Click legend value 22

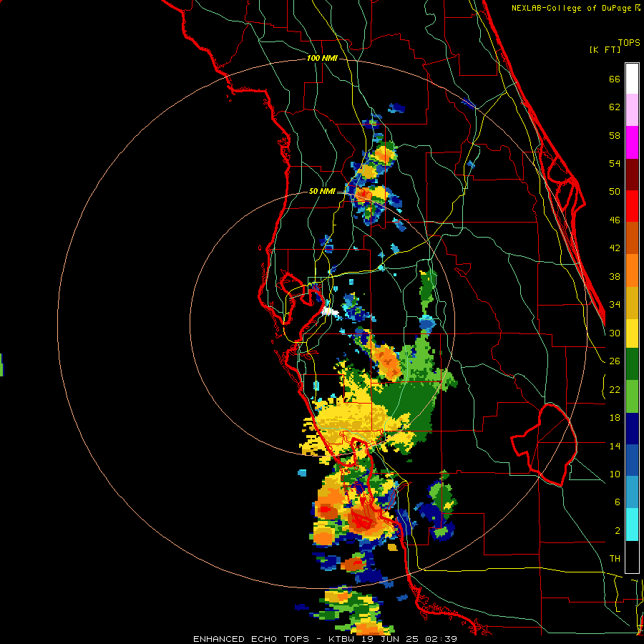pyautogui.click(x=615, y=389)
